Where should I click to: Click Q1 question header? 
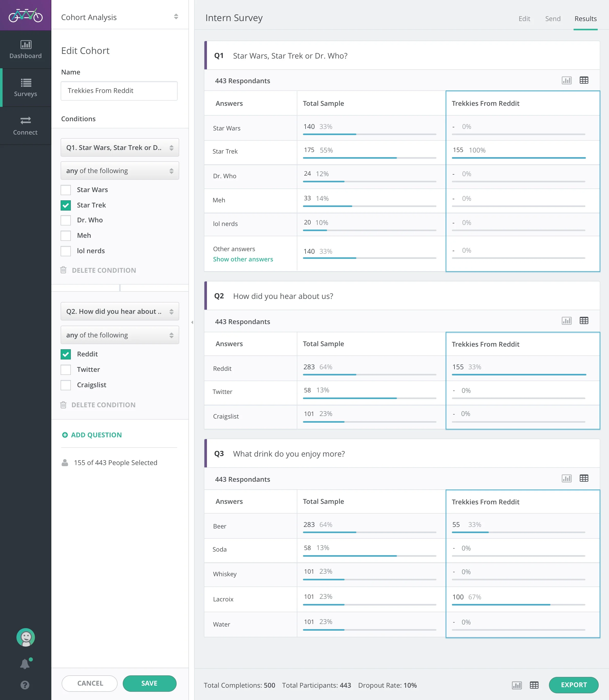point(402,55)
